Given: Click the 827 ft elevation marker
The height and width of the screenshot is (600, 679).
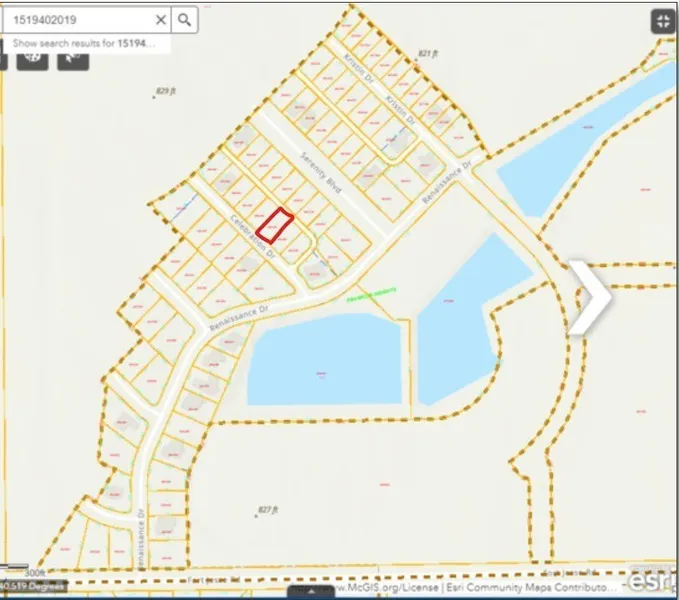Looking at the screenshot, I should [x=265, y=510].
